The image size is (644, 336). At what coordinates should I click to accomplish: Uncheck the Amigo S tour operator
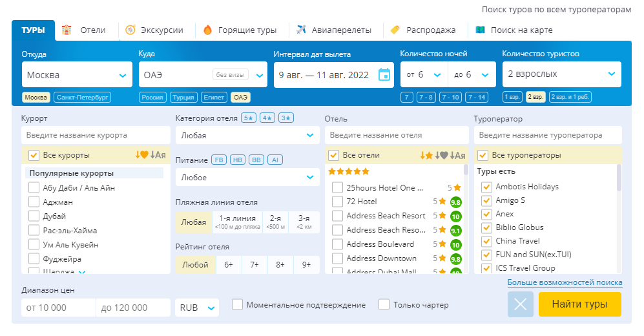point(486,200)
